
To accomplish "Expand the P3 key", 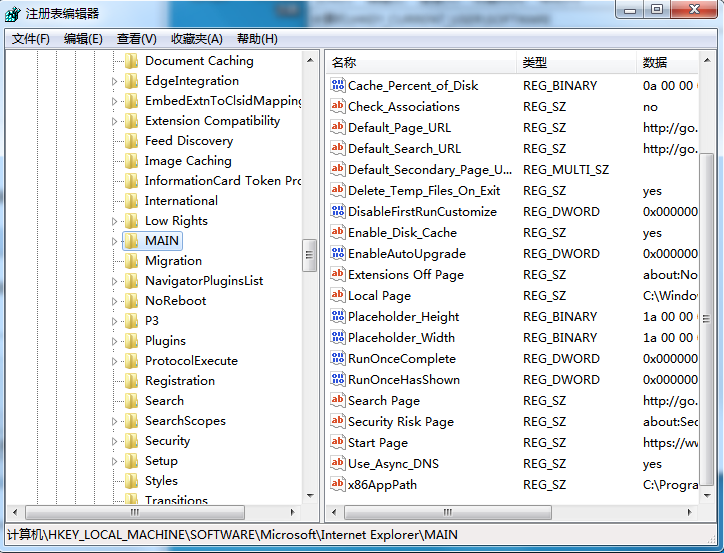I will tap(115, 321).
